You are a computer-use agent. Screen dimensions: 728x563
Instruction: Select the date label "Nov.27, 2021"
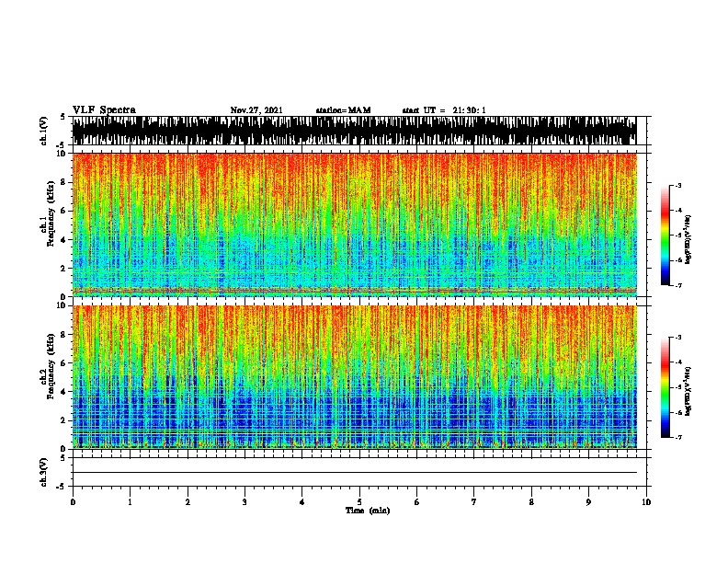256,110
